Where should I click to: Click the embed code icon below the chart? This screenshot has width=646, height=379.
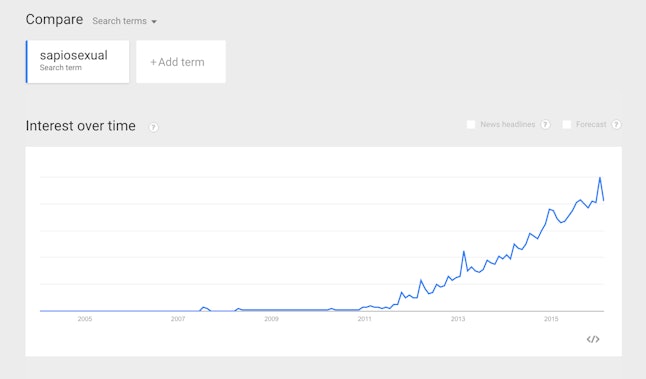click(x=593, y=339)
